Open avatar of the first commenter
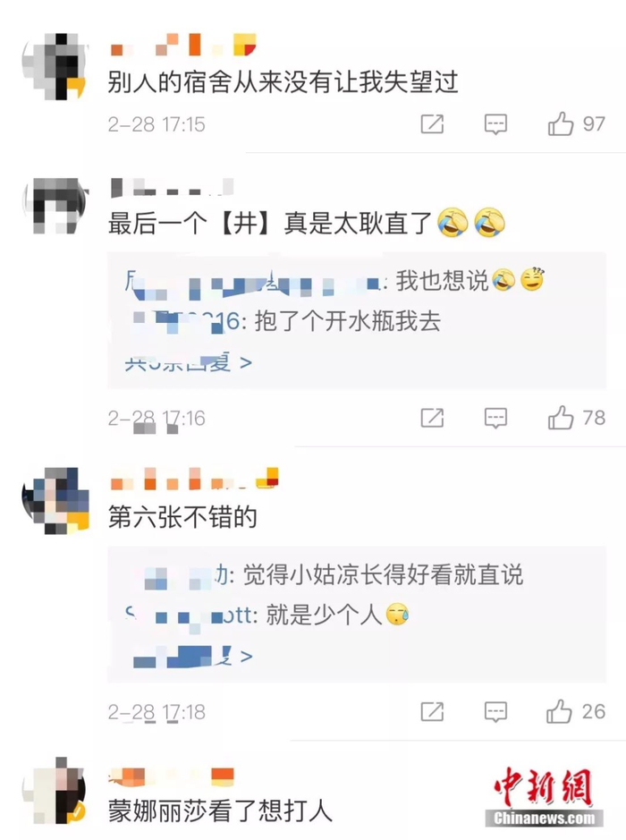 tap(54, 66)
